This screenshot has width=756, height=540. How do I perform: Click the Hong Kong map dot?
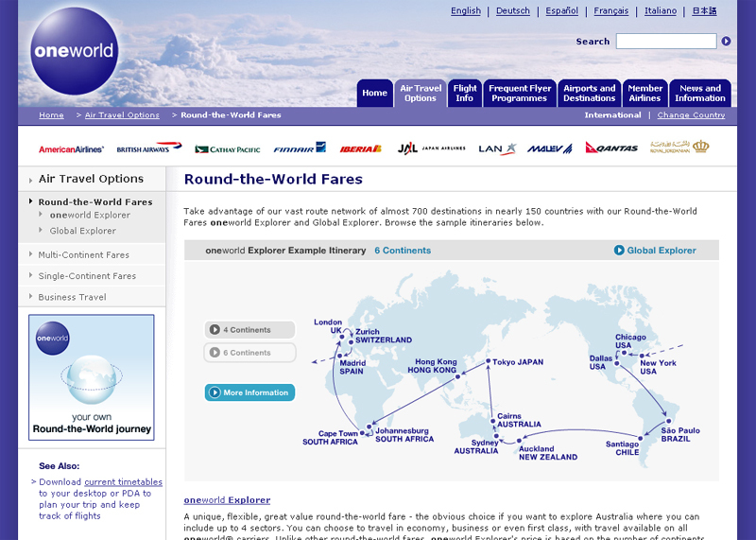coord(457,377)
